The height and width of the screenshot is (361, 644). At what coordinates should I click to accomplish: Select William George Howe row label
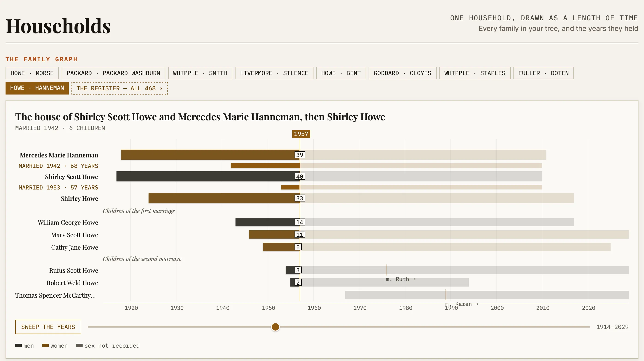[68, 222]
